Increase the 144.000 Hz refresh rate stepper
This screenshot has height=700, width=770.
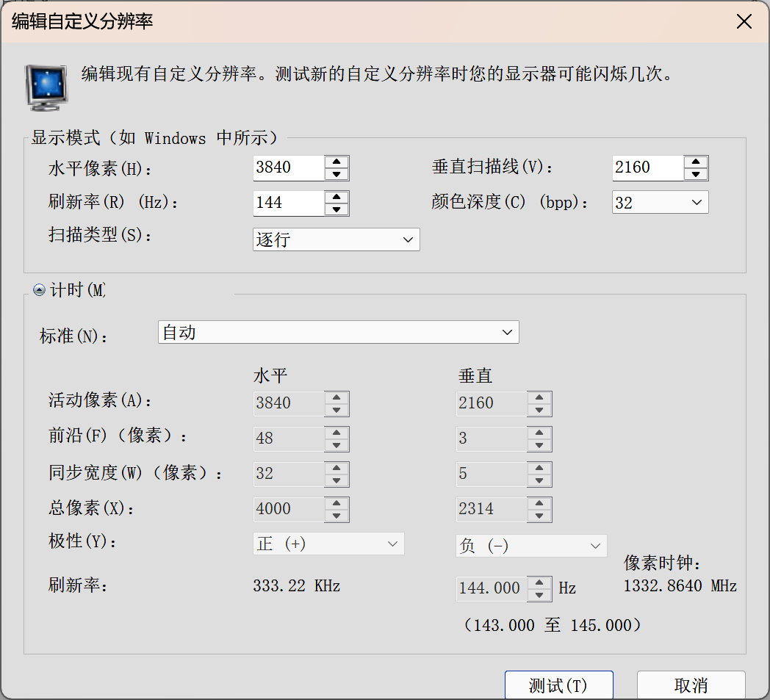[539, 583]
